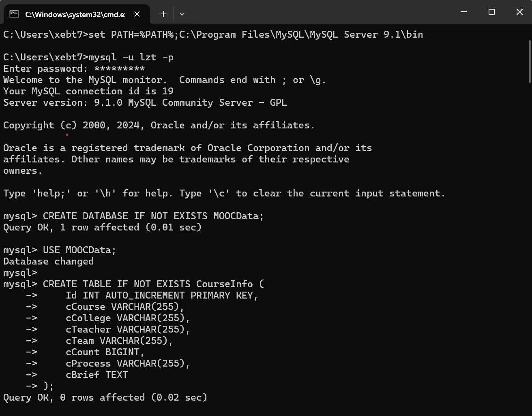The image size is (532, 416).
Task: Close the cmd.exe terminal tab
Action: (137, 14)
